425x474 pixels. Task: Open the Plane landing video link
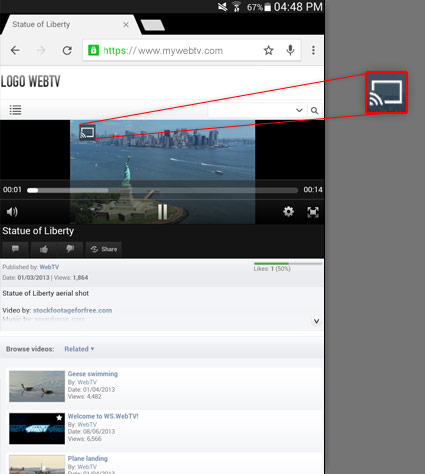click(88, 459)
